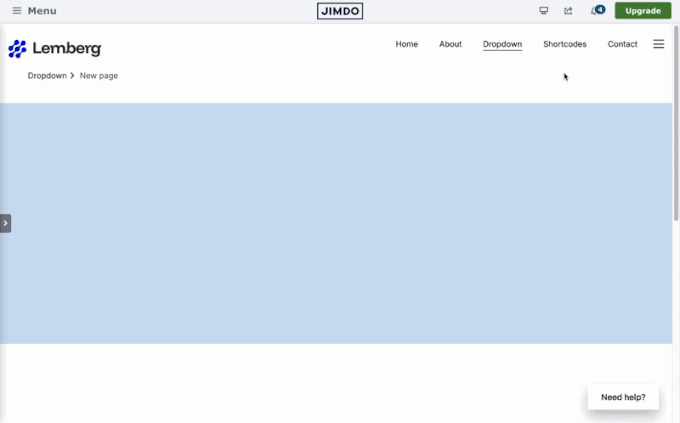Image resolution: width=680 pixels, height=423 pixels.
Task: Click the Dropdown breadcrumb link
Action: point(47,76)
